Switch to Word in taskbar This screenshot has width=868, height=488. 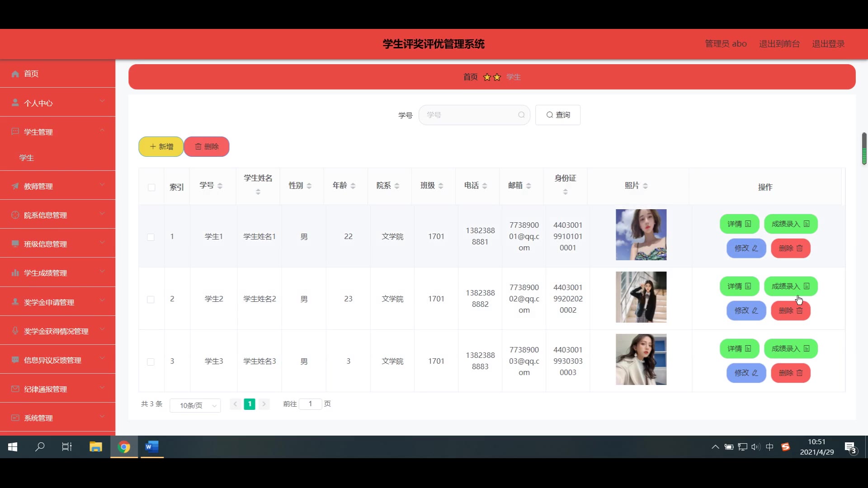152,447
